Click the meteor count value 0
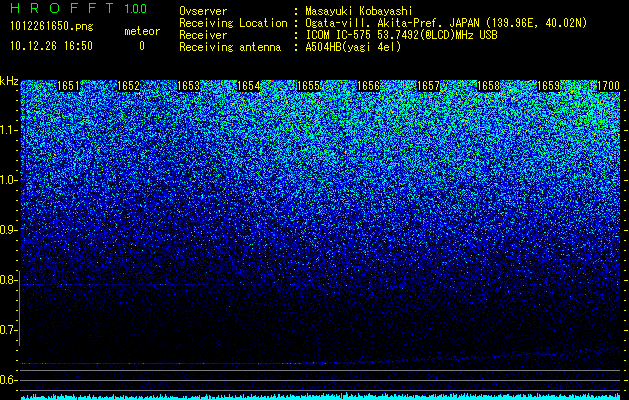 click(x=142, y=46)
